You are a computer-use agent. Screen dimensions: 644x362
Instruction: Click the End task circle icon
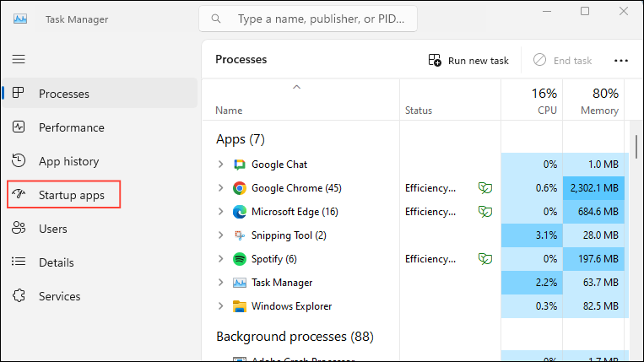tap(539, 60)
